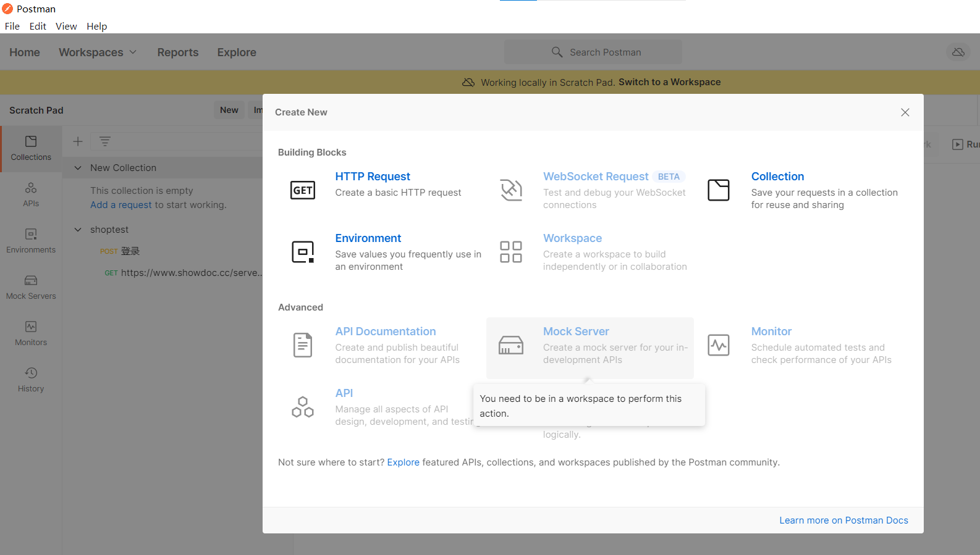The height and width of the screenshot is (555, 980).
Task: Go to the Reports tab
Action: [x=178, y=52]
